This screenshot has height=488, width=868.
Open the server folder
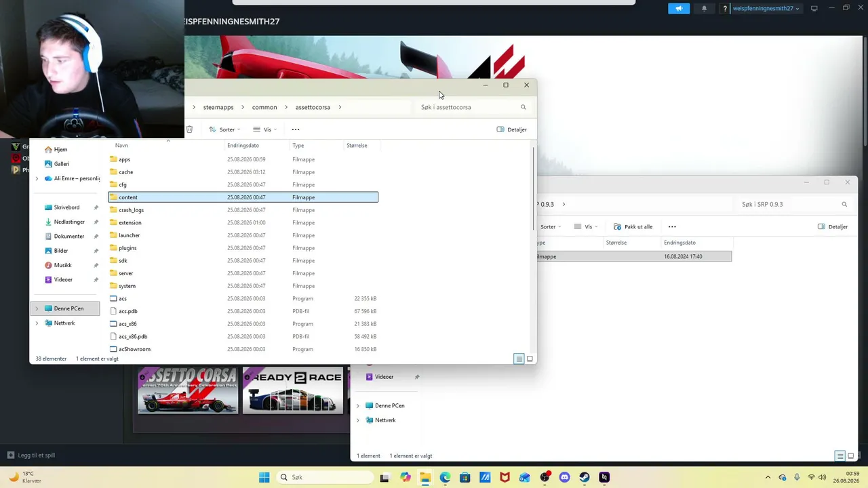pyautogui.click(x=243, y=273)
